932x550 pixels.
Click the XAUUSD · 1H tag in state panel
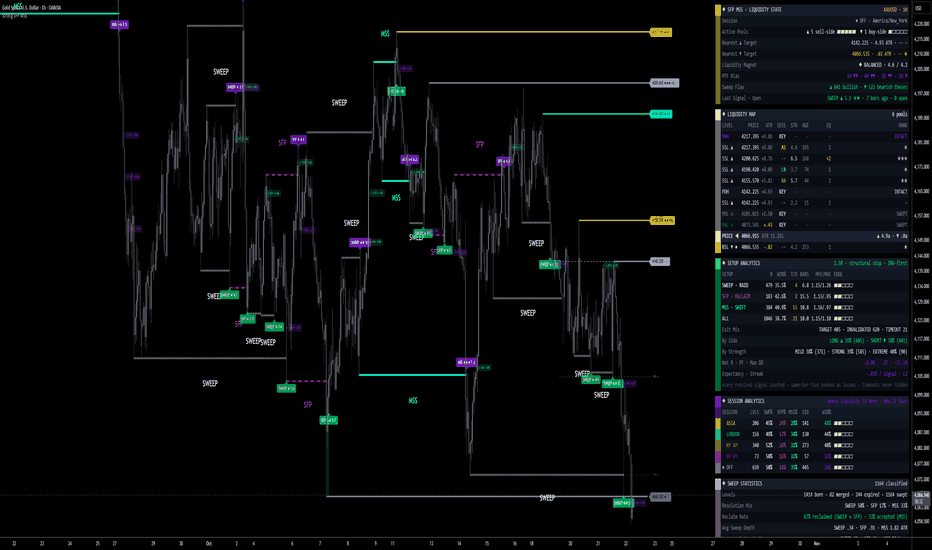pyautogui.click(x=895, y=10)
